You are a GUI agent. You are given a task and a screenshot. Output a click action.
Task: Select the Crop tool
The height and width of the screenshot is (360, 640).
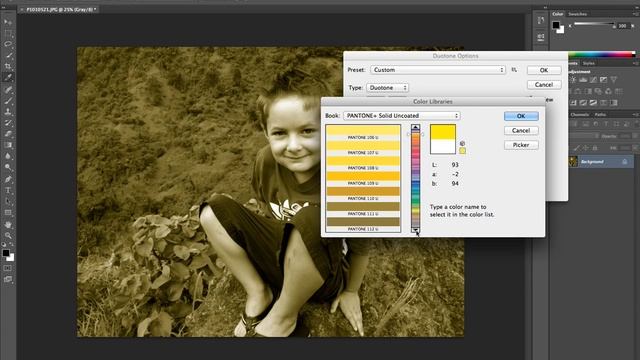tap(8, 66)
